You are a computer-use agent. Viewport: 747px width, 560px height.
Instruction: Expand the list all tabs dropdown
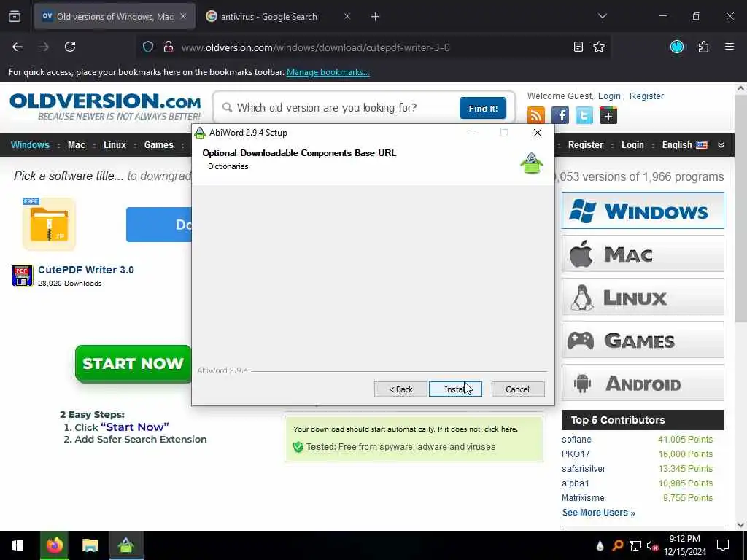(x=603, y=16)
